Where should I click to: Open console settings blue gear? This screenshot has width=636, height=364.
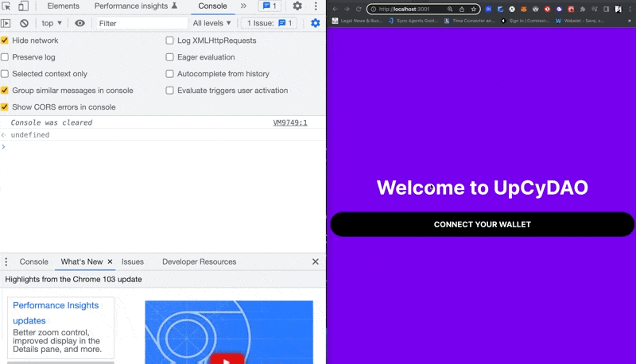[315, 23]
